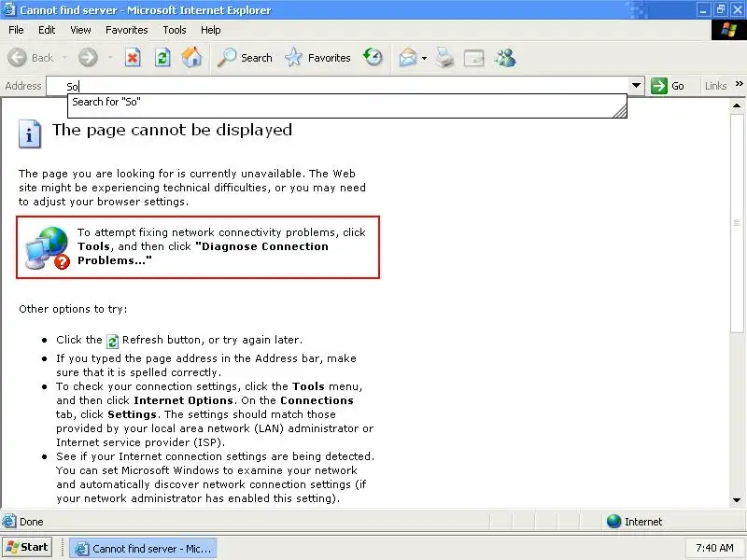Viewport: 747px width, 560px height.
Task: Refresh the page from the toolbar
Action: [x=162, y=58]
